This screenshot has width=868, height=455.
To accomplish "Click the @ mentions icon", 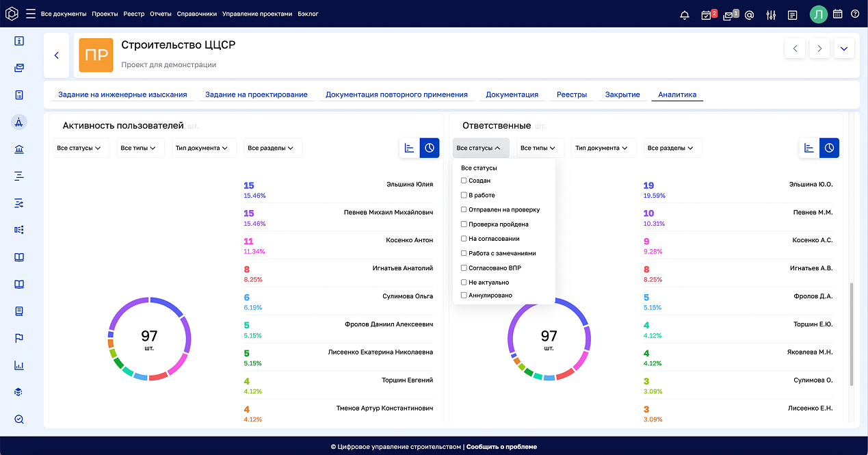I will (750, 14).
